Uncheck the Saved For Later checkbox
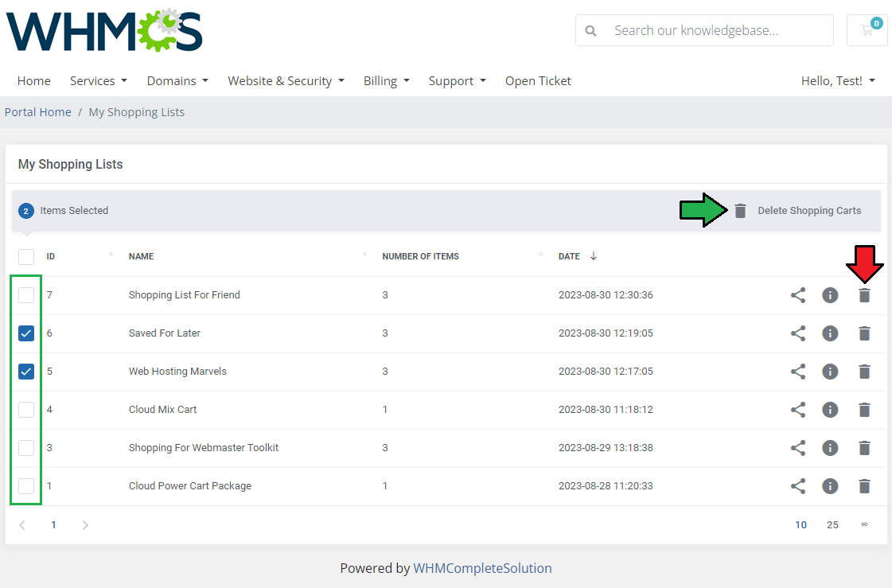Viewport: 892px width, 588px height. pyautogui.click(x=26, y=333)
